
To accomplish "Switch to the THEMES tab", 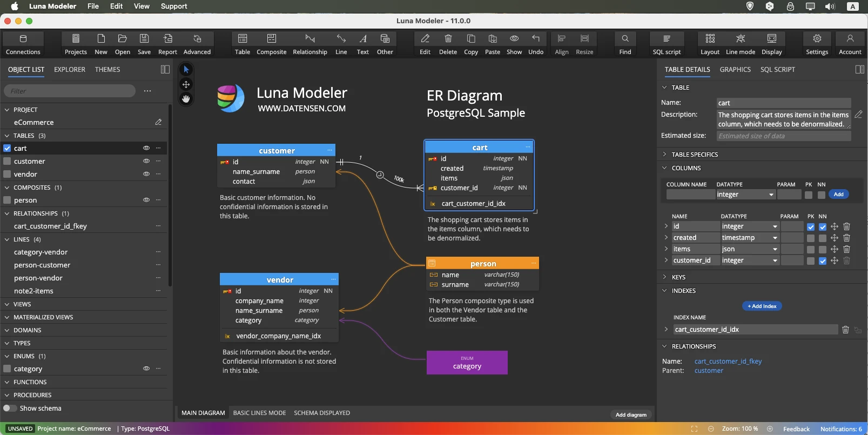I will click(107, 70).
